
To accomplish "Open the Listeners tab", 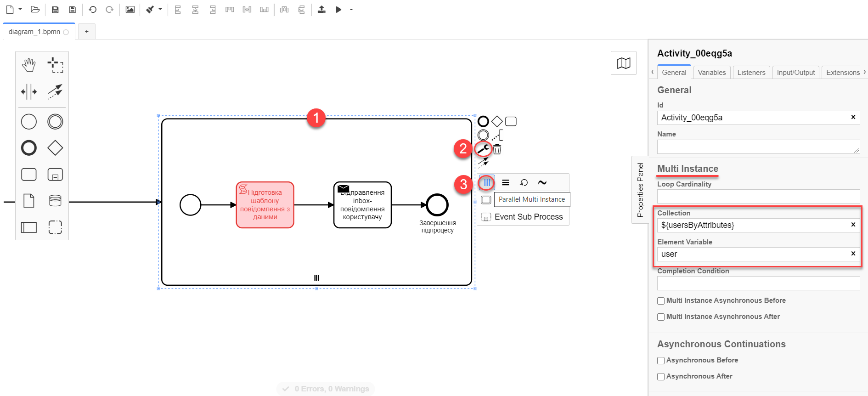I will tap(751, 73).
